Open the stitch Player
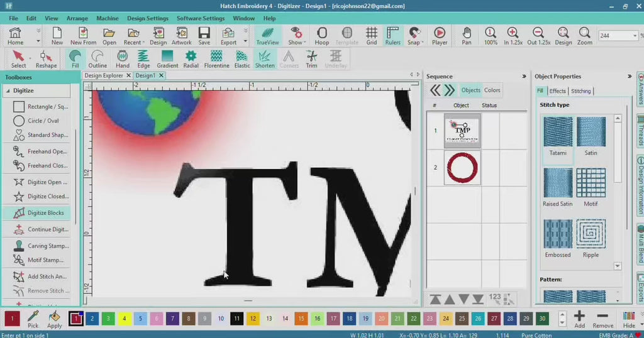 click(440, 36)
